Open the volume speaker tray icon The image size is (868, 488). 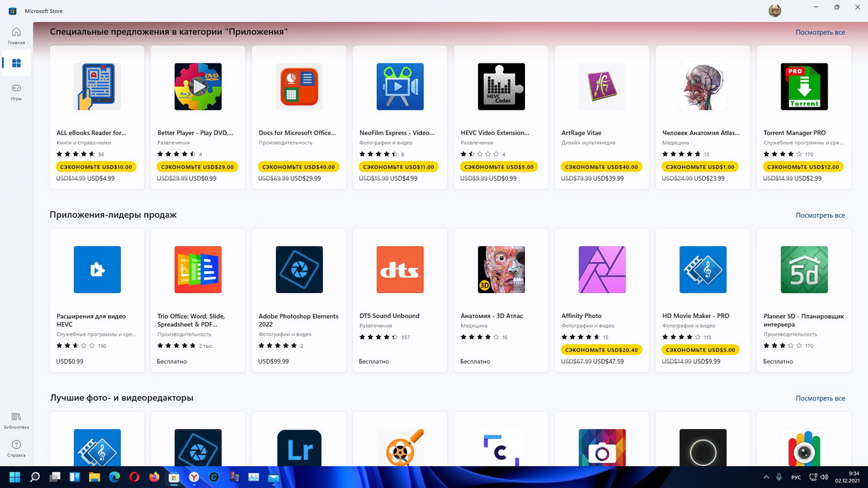824,477
